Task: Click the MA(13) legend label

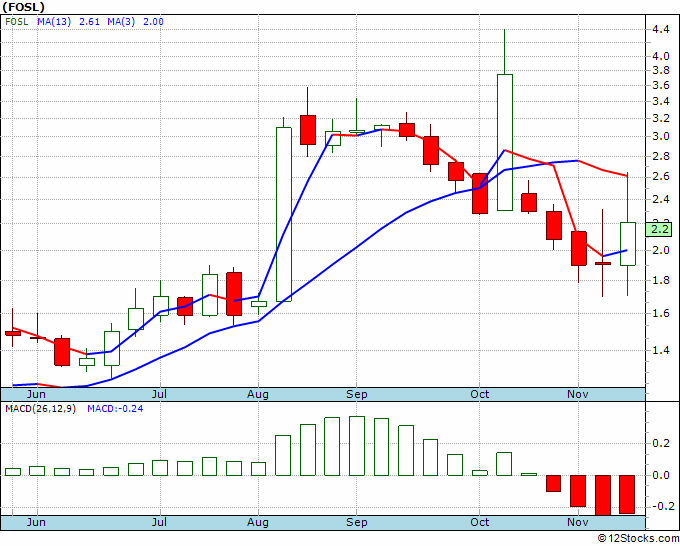Action: [54, 21]
